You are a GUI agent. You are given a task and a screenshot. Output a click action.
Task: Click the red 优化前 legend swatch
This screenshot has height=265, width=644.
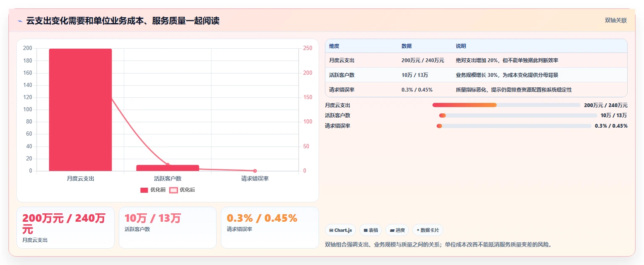tap(144, 190)
